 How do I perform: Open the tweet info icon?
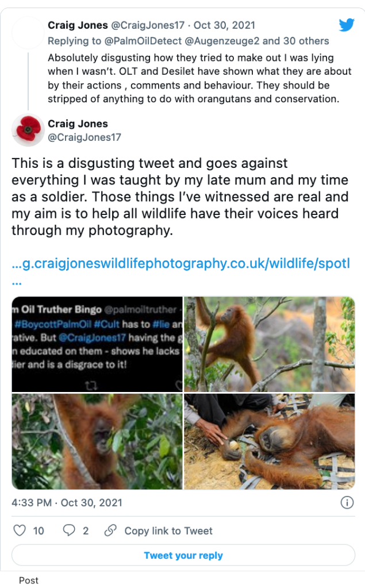pyautogui.click(x=347, y=502)
